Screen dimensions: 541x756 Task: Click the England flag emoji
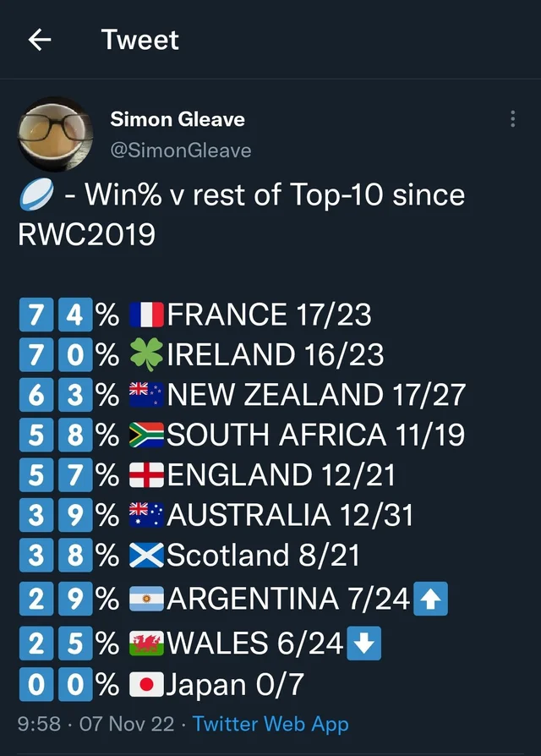(x=147, y=475)
